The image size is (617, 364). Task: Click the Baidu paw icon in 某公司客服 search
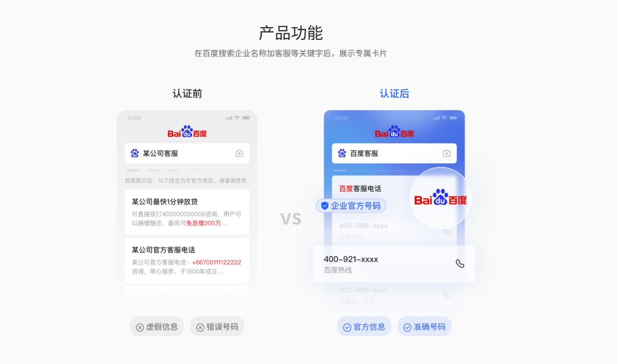(x=135, y=154)
